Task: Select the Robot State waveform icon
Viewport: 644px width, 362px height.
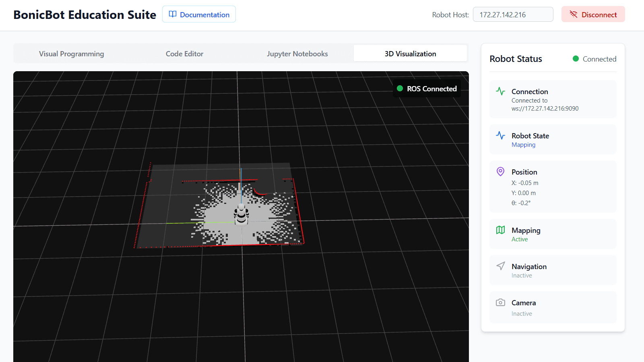Action: point(500,136)
